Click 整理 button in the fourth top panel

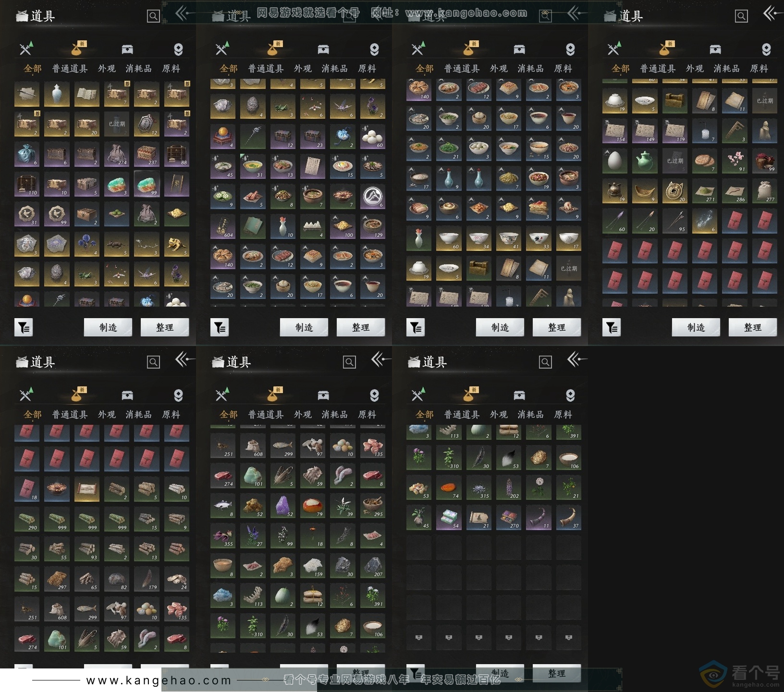753,327
